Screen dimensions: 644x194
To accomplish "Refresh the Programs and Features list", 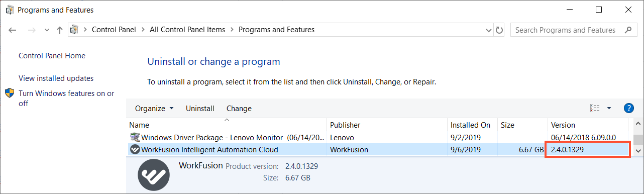I will [499, 30].
